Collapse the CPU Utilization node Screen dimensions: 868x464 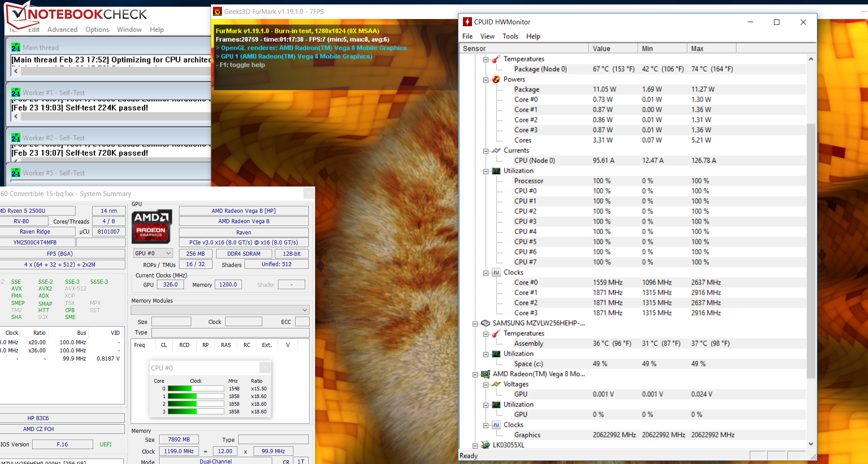click(x=486, y=171)
